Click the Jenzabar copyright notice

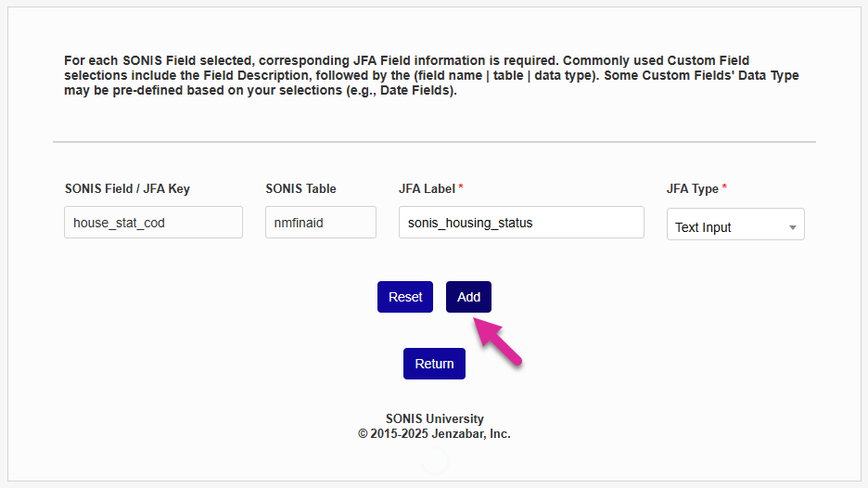pos(434,433)
